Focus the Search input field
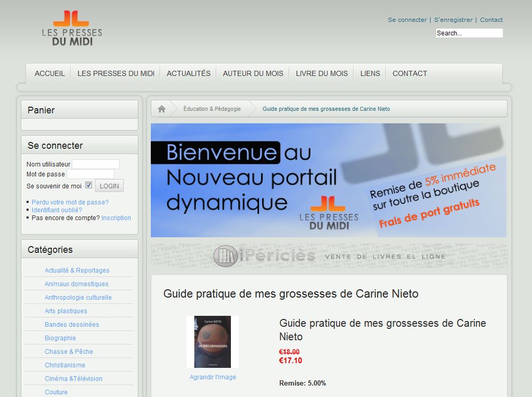 coord(469,33)
